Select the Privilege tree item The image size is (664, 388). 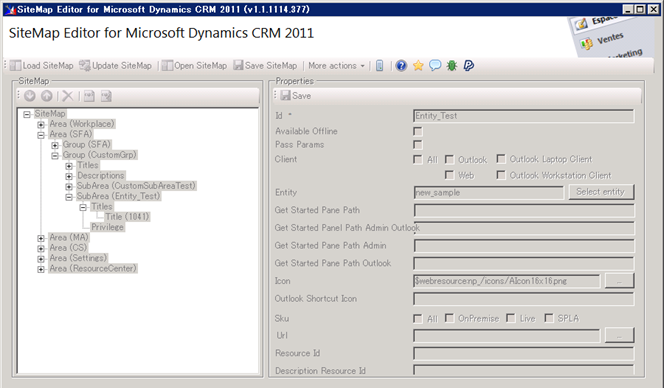[x=108, y=227]
